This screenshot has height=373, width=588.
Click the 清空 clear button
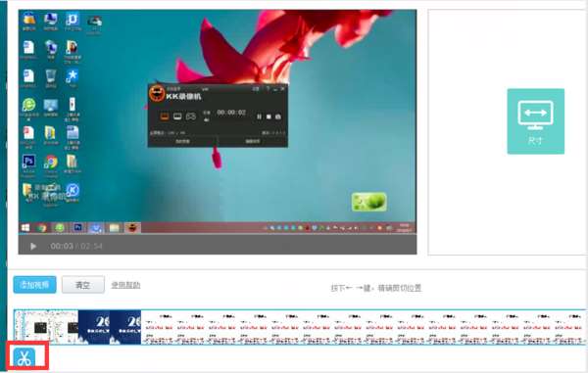coord(83,285)
